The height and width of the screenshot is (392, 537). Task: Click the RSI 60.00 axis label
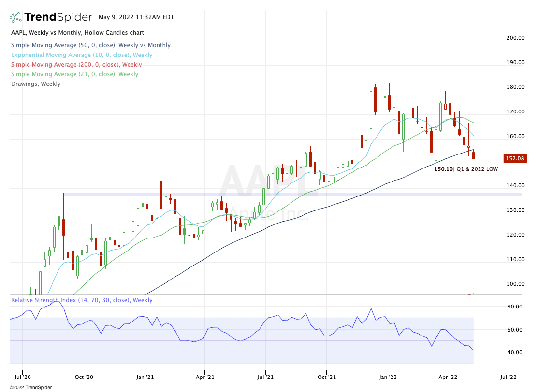coord(515,330)
